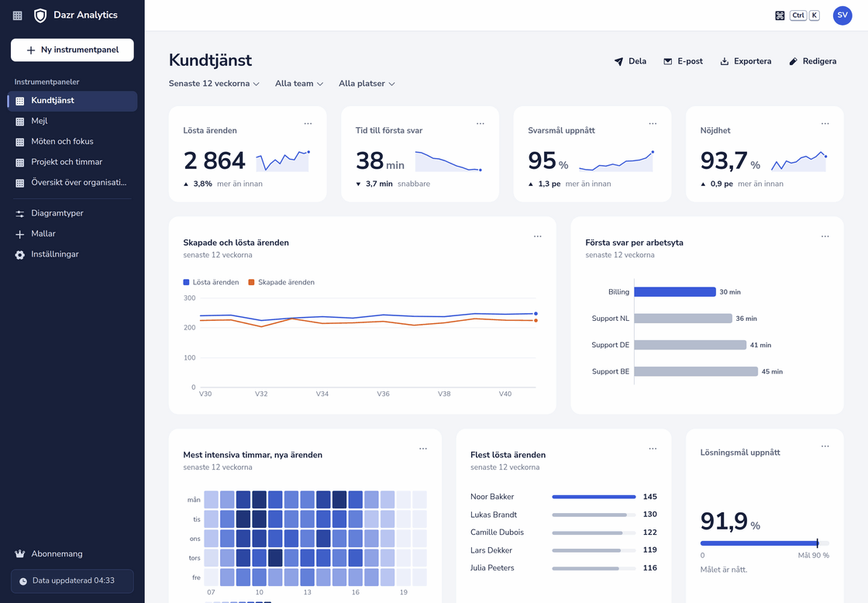Open the Senaste 12 veckorna period dropdown

pyautogui.click(x=214, y=84)
